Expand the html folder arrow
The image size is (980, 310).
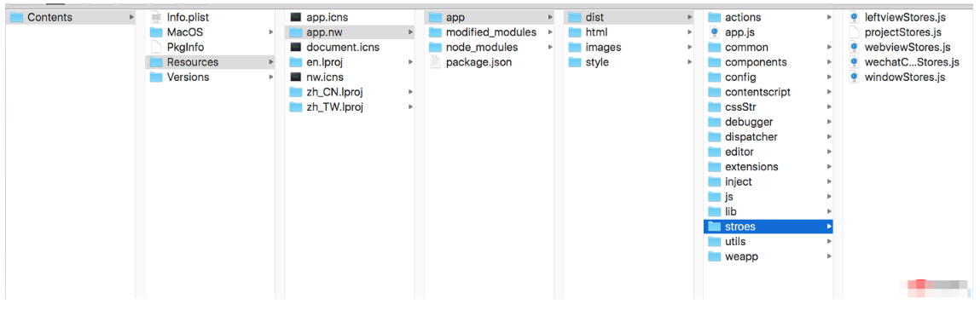pyautogui.click(x=690, y=32)
